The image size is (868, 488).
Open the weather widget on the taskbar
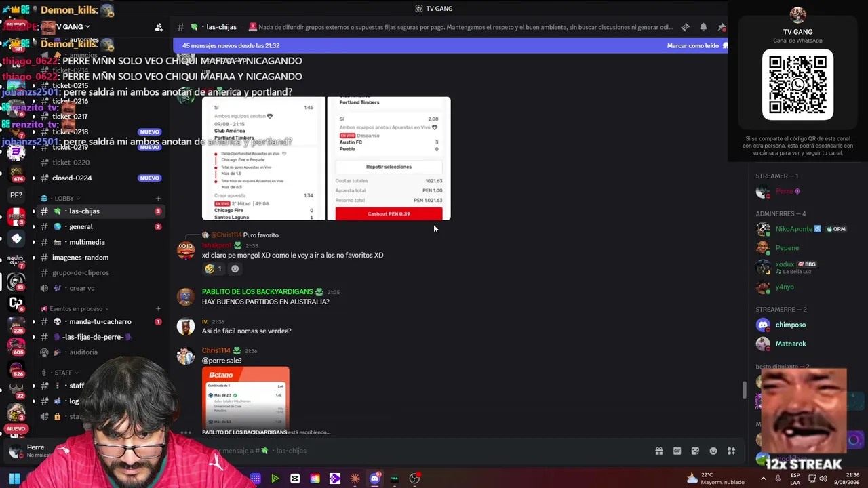pos(717,479)
